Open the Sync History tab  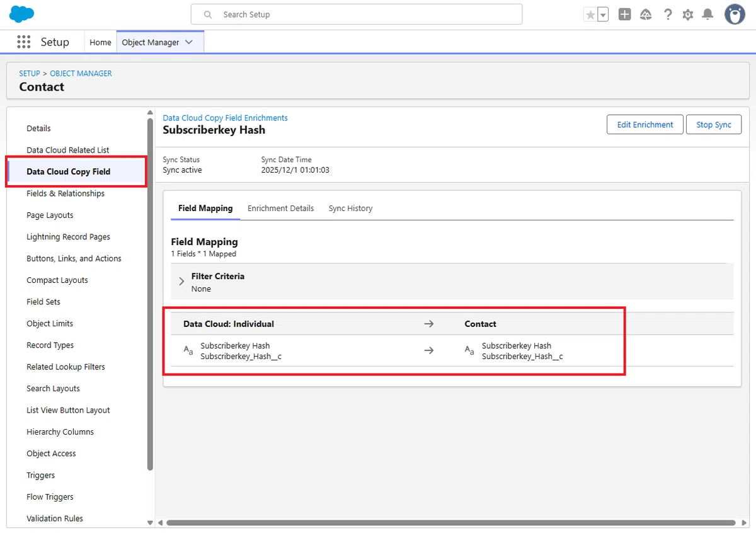point(350,209)
